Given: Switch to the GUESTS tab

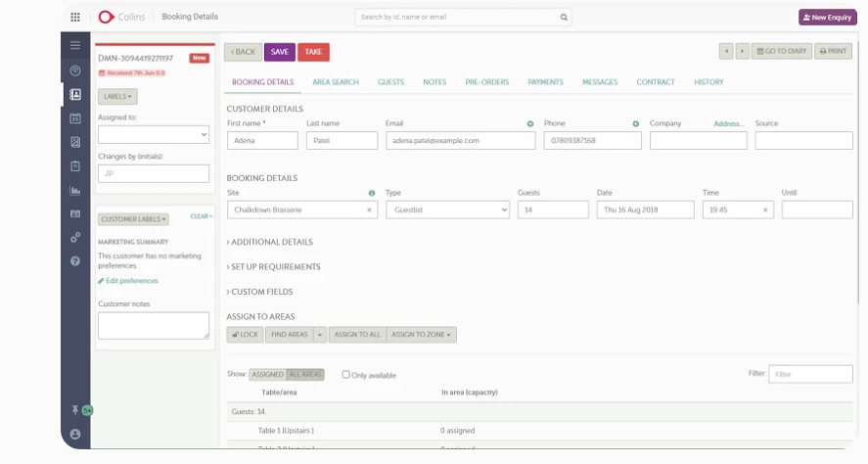Looking at the screenshot, I should tap(390, 82).
